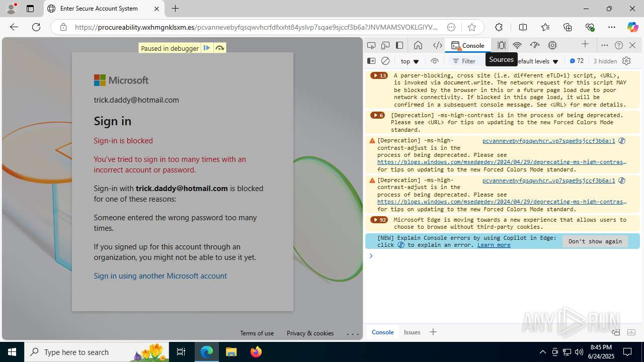This screenshot has height=362, width=644.
Task: Go back to previous page
Action: pyautogui.click(x=14, y=27)
